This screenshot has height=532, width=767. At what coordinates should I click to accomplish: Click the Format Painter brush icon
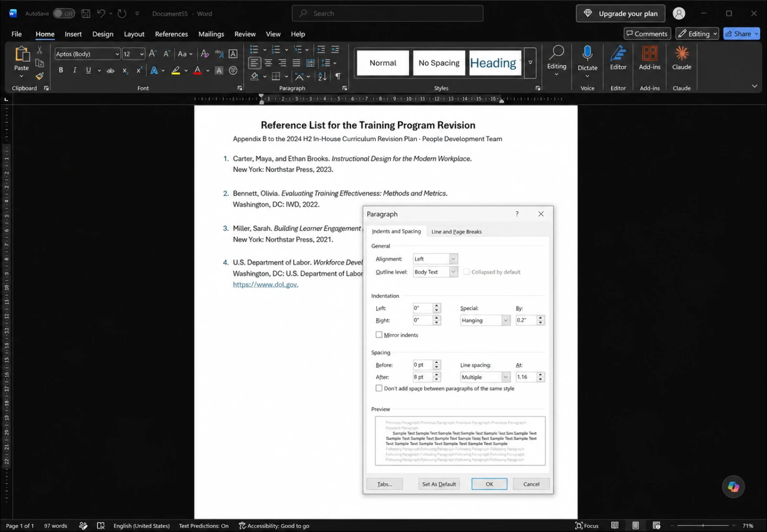(x=39, y=76)
